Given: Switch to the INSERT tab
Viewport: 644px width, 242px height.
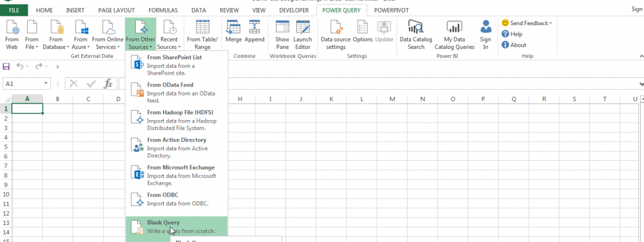Looking at the screenshot, I should (x=75, y=10).
